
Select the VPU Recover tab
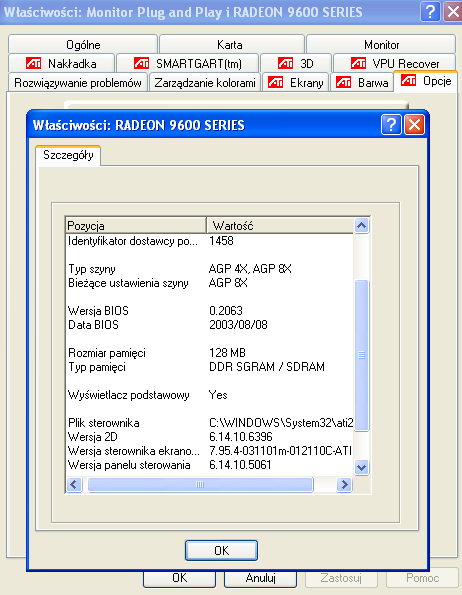coord(394,63)
